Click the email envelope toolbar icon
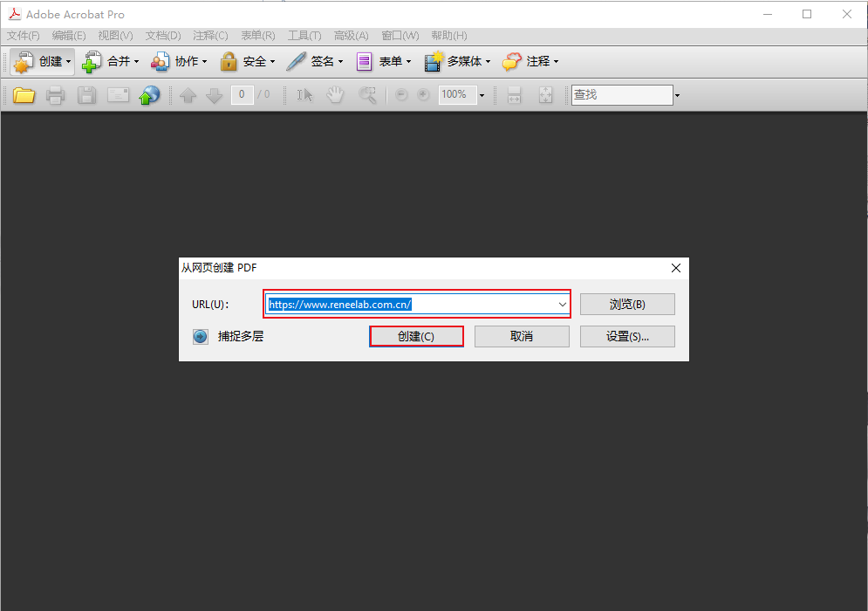The width and height of the screenshot is (868, 611). pos(118,95)
